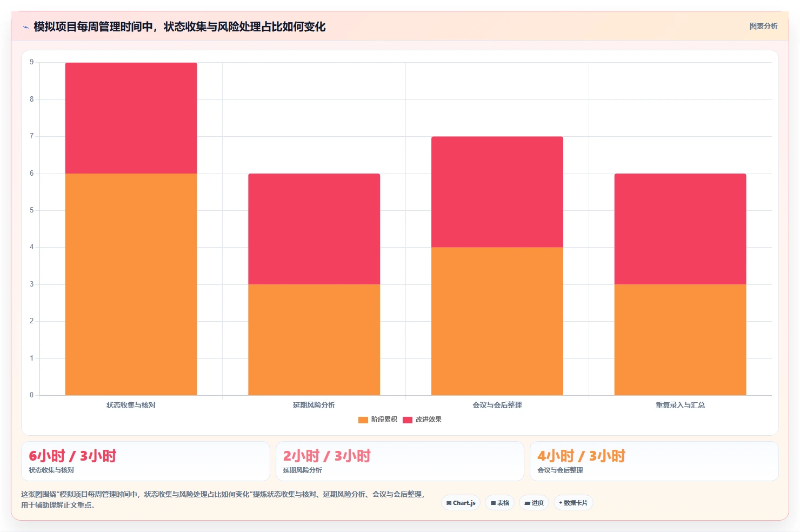Click the orange 阶段累积 legend swatch
Viewport: 800px width, 532px height.
click(363, 420)
